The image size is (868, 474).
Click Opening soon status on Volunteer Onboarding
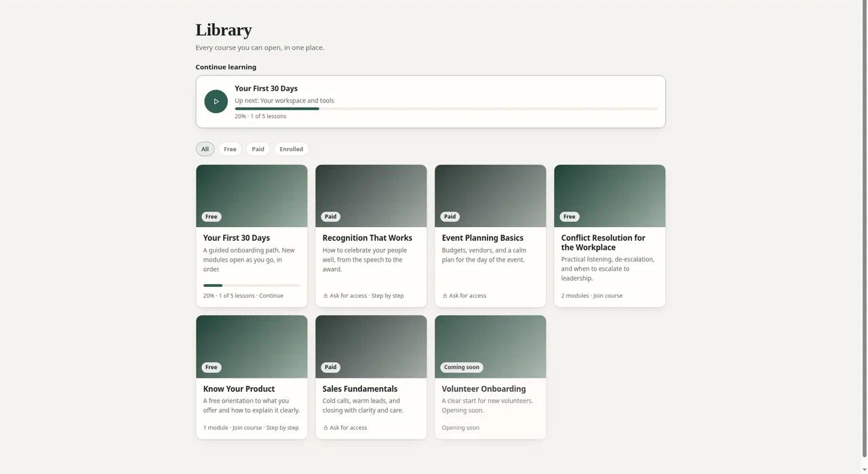460,428
